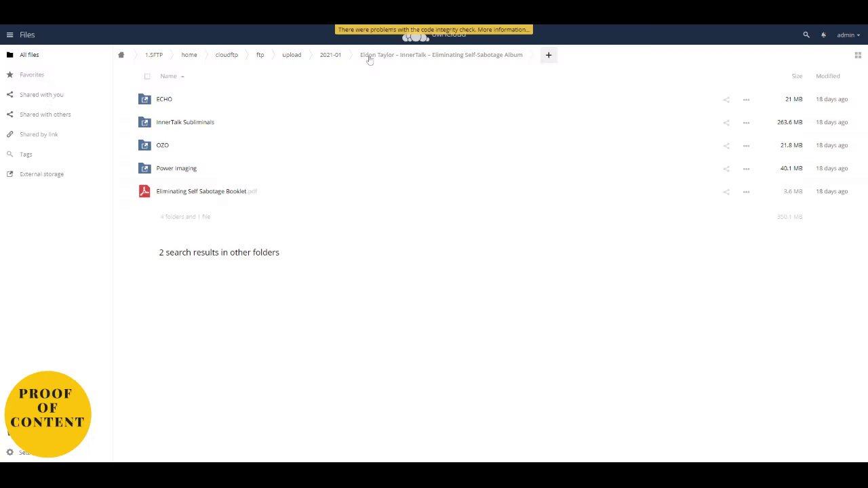This screenshot has width=868, height=488.
Task: Click the 40.1 MB size value
Action: click(x=791, y=168)
